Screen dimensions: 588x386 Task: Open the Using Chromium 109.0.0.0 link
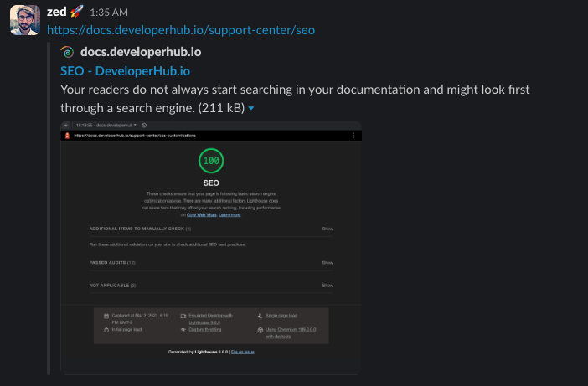pyautogui.click(x=291, y=332)
